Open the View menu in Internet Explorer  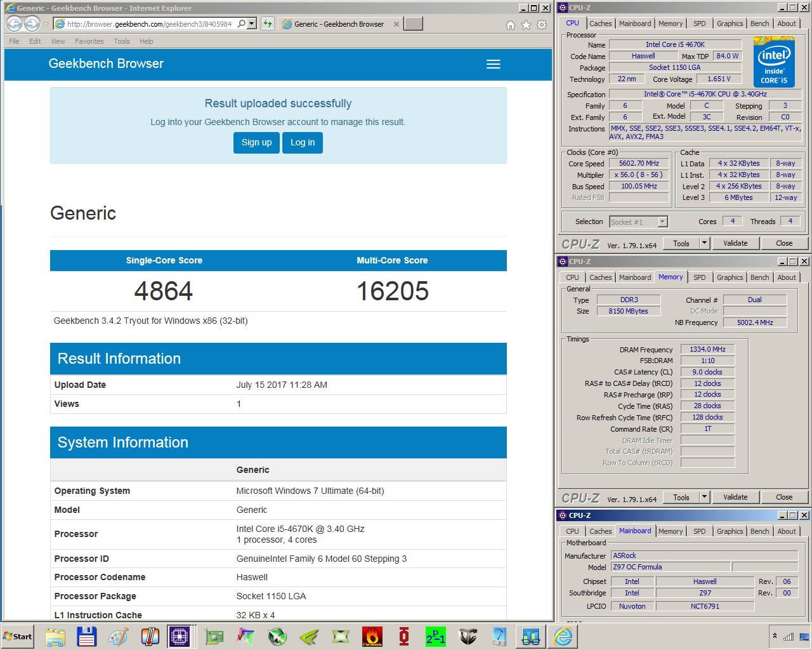click(58, 41)
